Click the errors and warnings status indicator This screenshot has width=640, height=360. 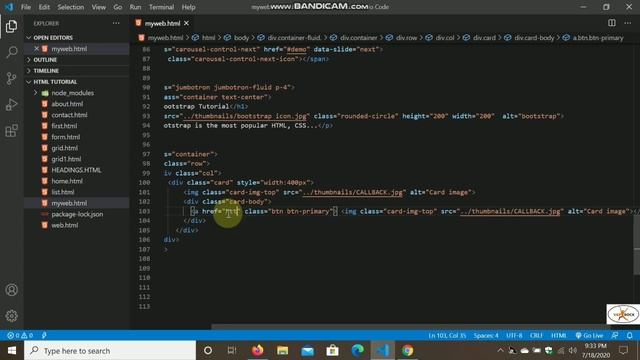[20, 336]
